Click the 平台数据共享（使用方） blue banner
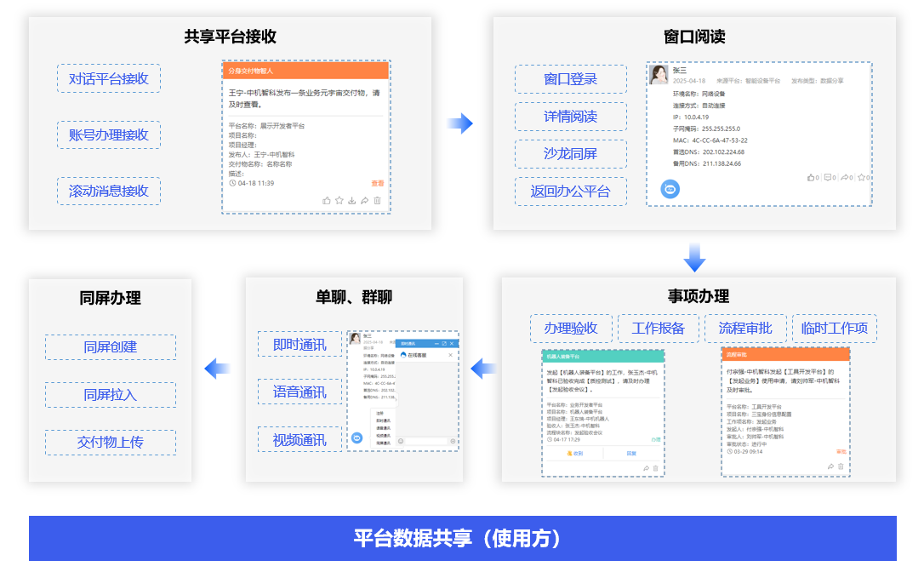The image size is (924, 572). pyautogui.click(x=462, y=539)
